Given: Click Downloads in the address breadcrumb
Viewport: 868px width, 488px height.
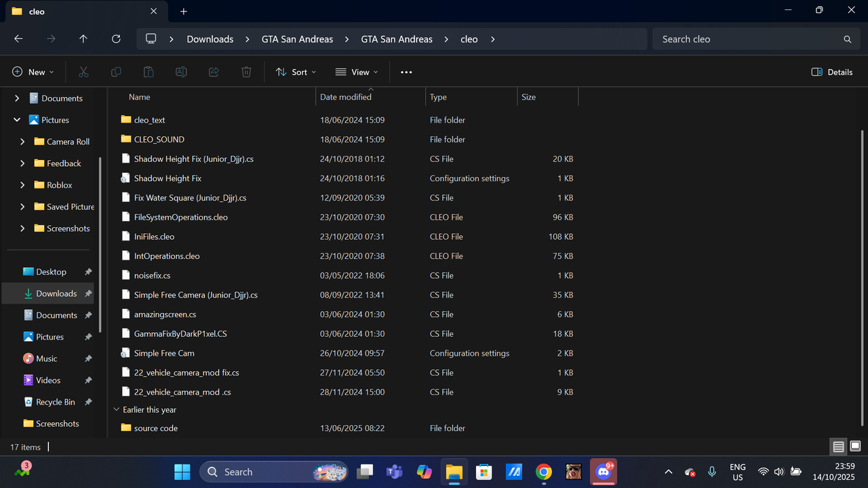Looking at the screenshot, I should coord(210,39).
